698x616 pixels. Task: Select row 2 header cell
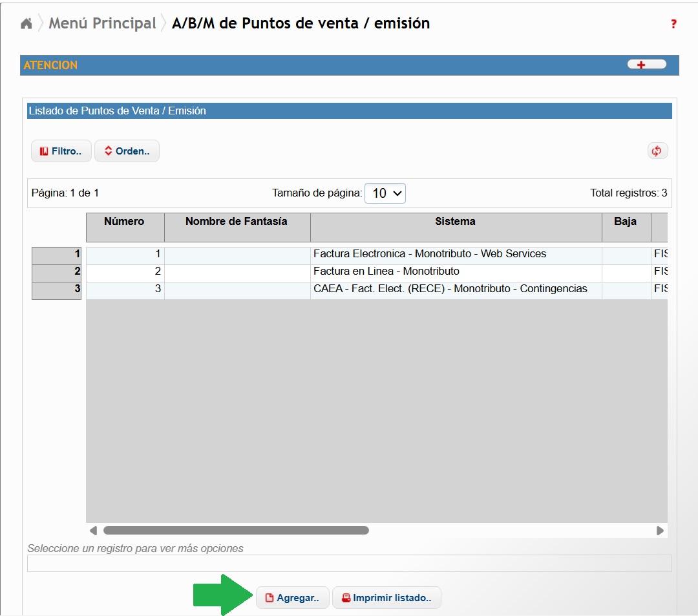click(x=57, y=272)
